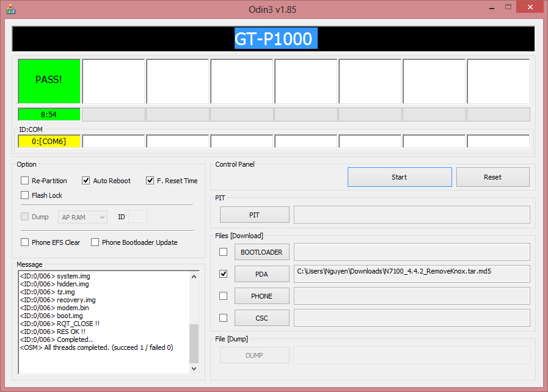
Task: Select the 'tz.img' log line
Action: [x=47, y=292]
